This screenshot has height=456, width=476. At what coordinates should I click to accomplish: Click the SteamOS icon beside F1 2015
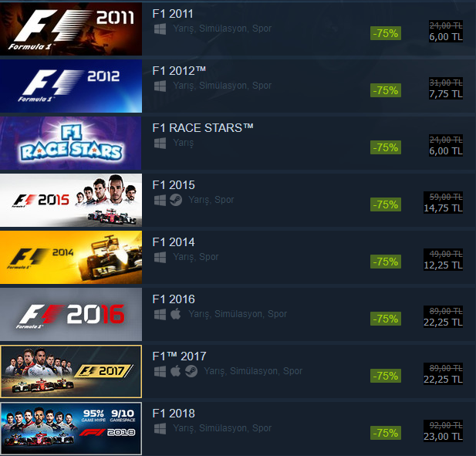(176, 201)
